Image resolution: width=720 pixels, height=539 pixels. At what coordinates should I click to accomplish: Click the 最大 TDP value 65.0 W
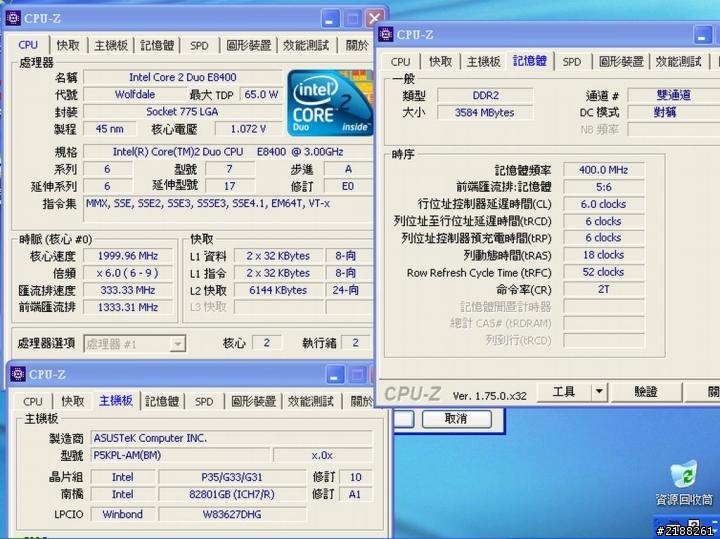click(261, 95)
